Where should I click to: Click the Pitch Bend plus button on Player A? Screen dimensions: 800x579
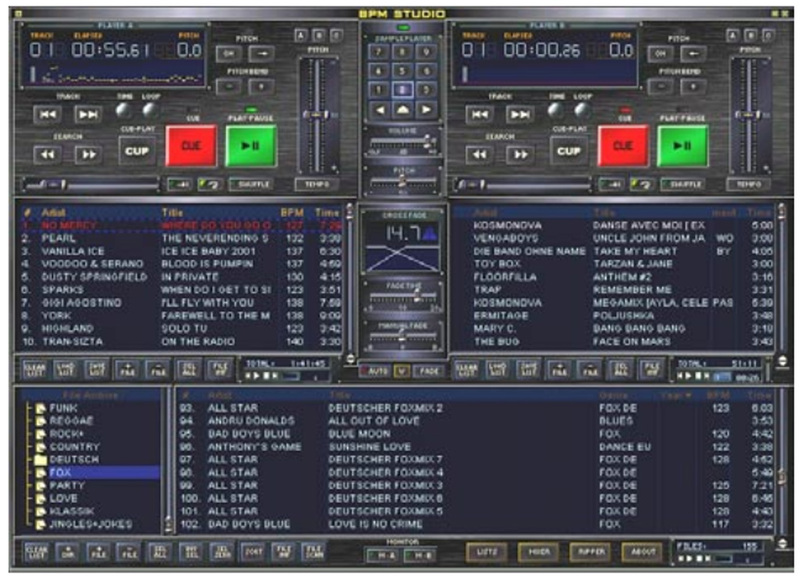261,87
